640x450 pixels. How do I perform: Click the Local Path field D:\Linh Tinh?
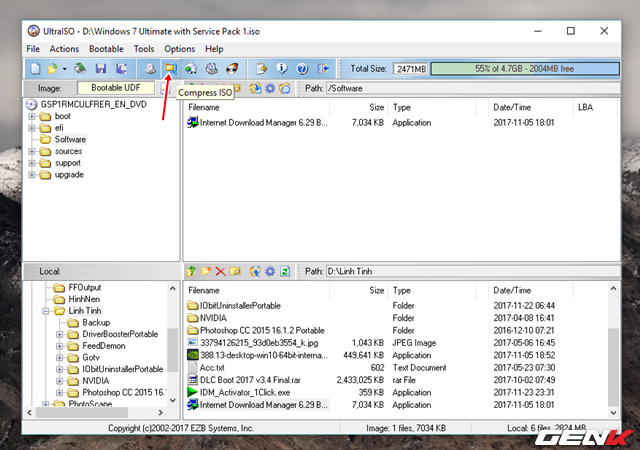tap(473, 271)
